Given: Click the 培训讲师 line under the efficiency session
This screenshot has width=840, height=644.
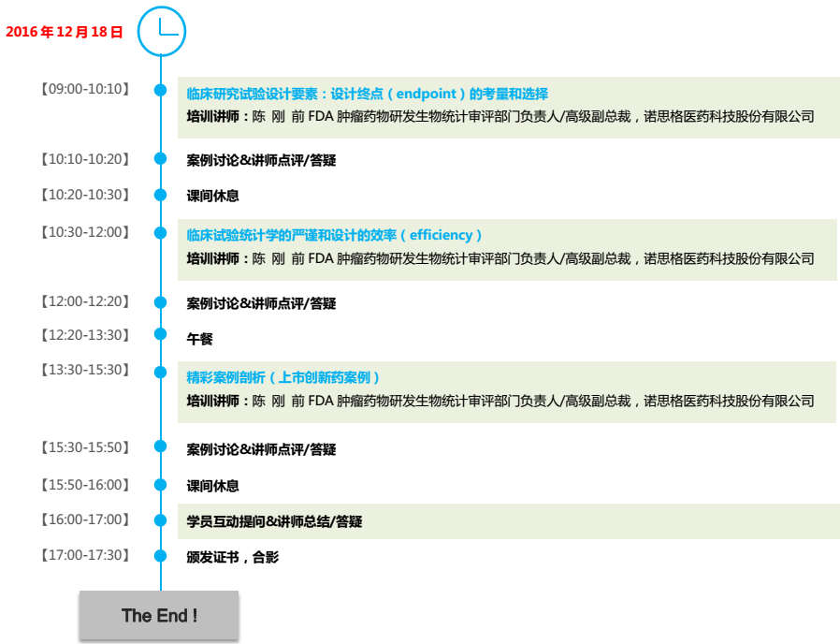Looking at the screenshot, I should point(500,259).
